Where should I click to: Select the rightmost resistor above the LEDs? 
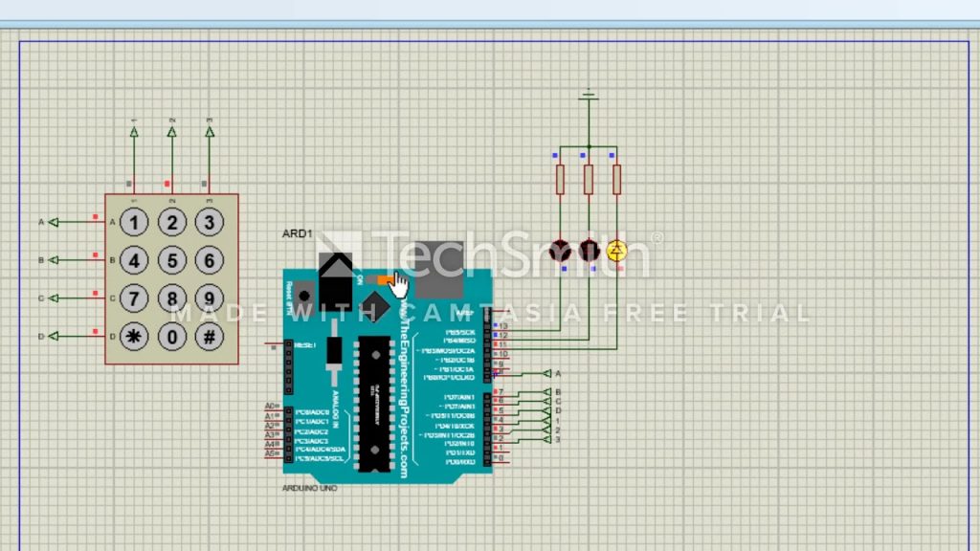click(616, 179)
